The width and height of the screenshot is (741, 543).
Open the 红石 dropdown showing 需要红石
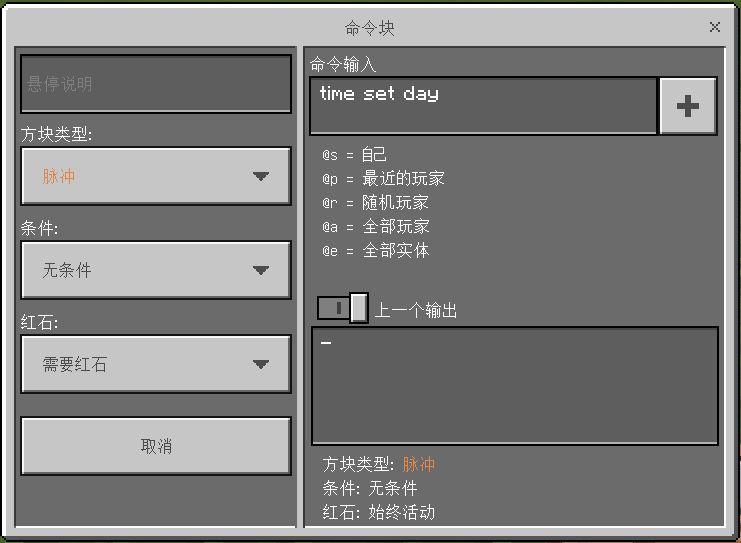pos(156,364)
